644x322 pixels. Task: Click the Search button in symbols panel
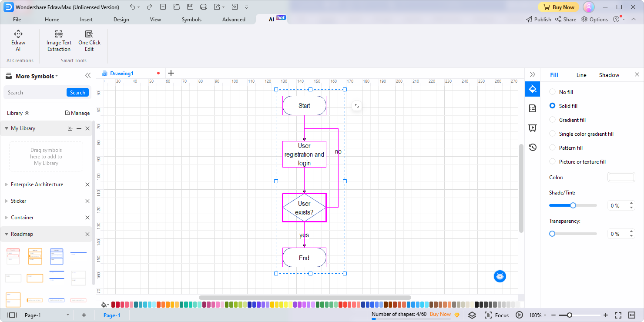pos(77,92)
